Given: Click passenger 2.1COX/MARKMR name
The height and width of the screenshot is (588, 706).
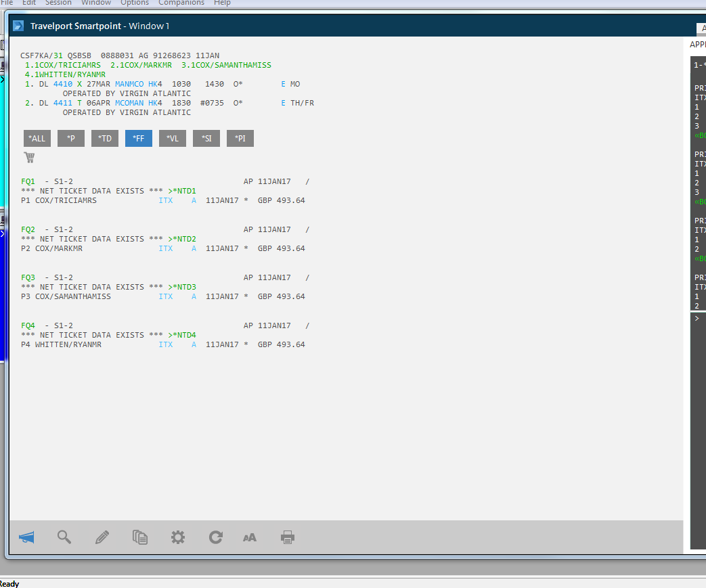Looking at the screenshot, I should point(141,65).
